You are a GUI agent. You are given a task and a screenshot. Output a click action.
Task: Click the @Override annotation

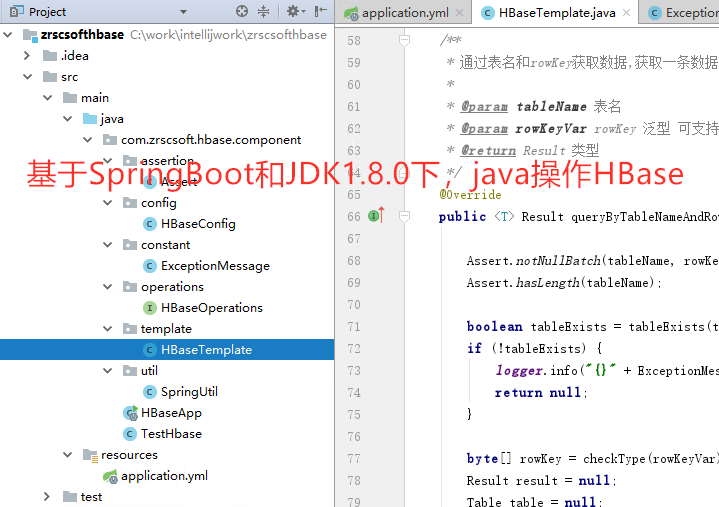point(470,195)
